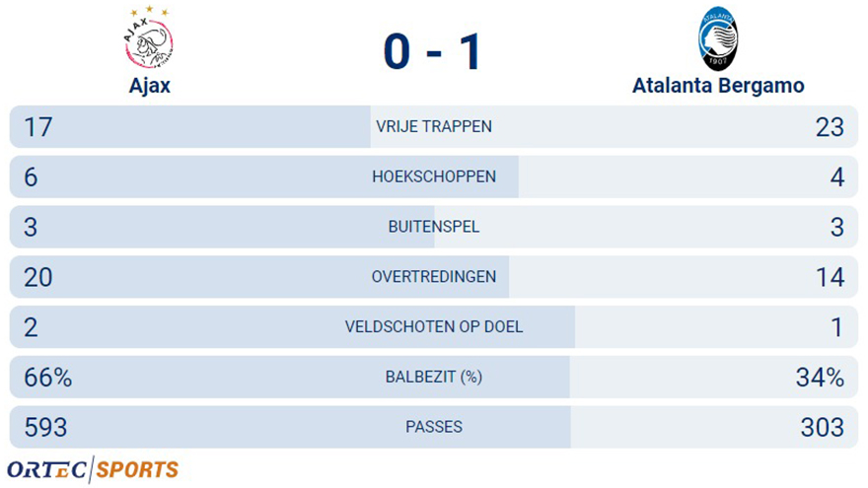Click the 0 - 1 match score
Viewport: 868px width, 488px height.
coord(432,52)
